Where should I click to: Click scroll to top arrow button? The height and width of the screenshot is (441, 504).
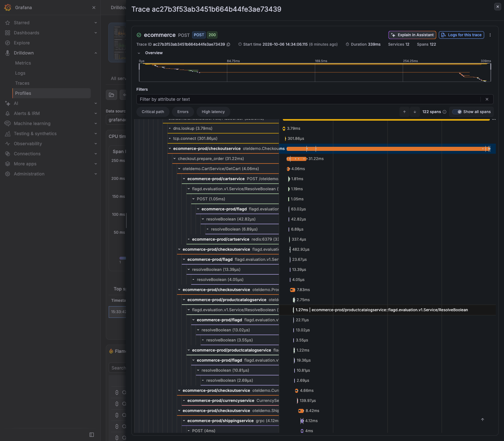point(483,420)
